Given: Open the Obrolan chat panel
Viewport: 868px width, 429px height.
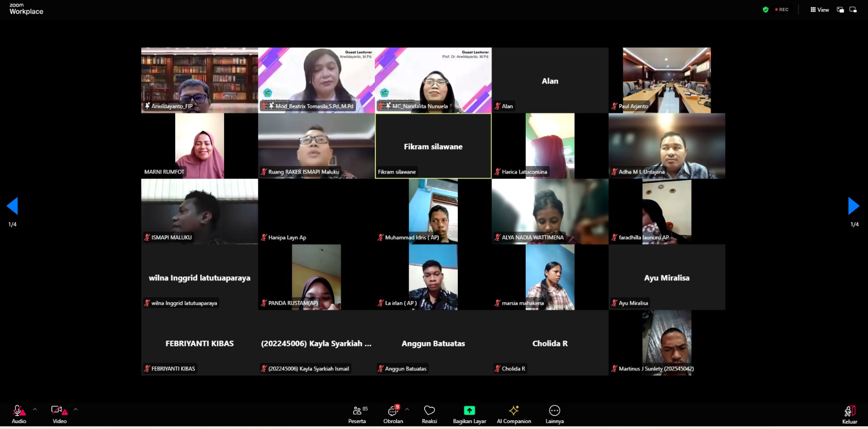Looking at the screenshot, I should [393, 413].
